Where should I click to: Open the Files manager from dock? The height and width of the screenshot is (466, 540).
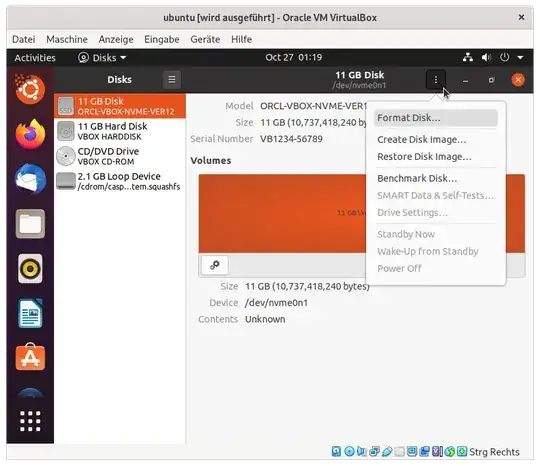[x=30, y=224]
